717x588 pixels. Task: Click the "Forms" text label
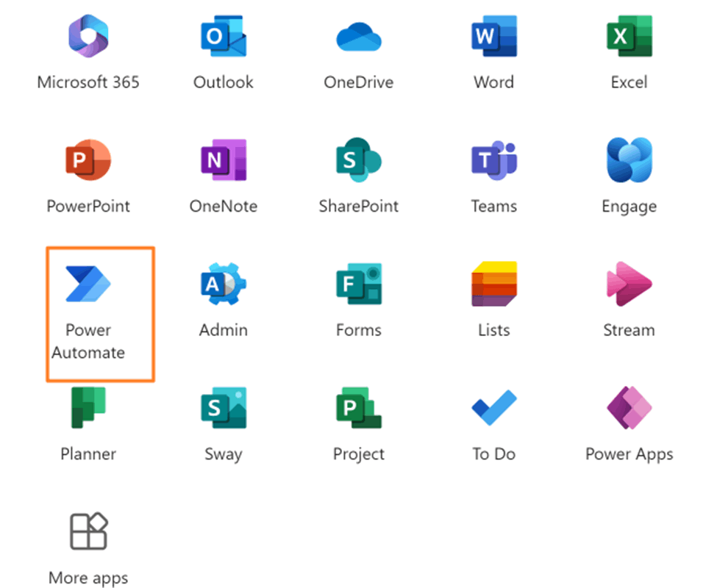[x=359, y=330]
